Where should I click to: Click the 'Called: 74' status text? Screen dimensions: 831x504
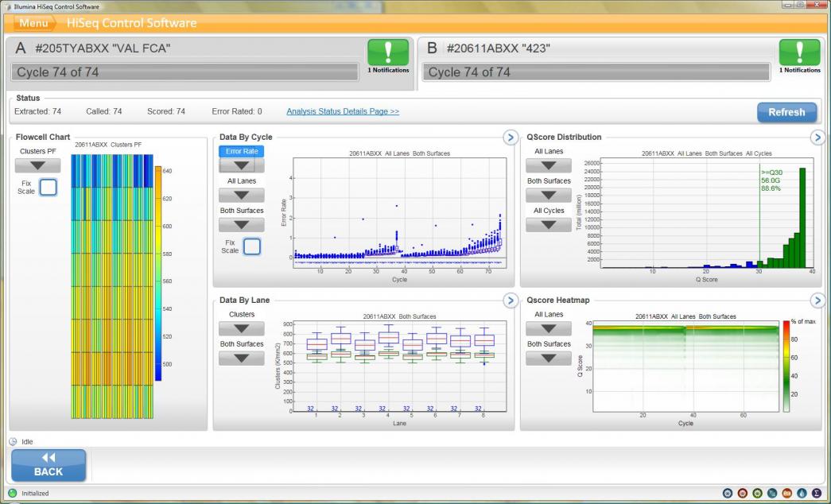point(104,111)
